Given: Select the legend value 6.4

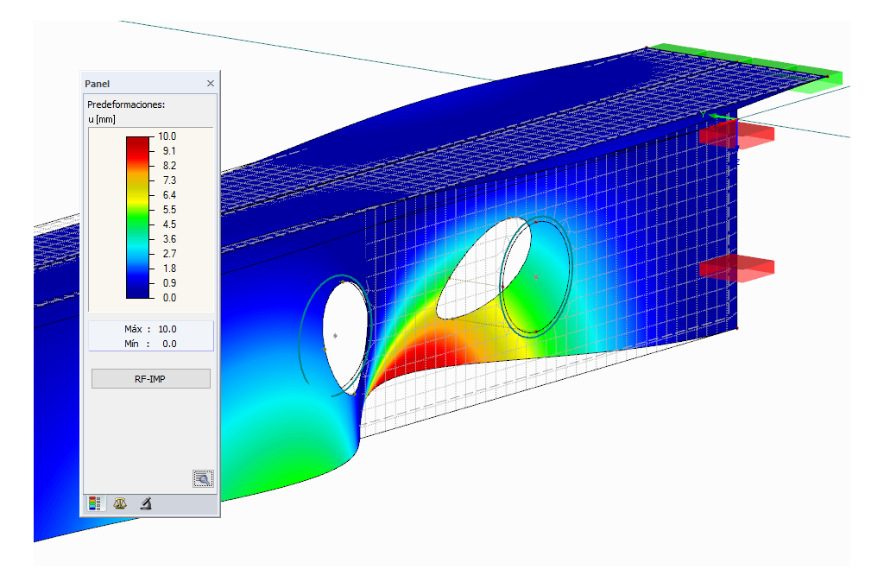Looking at the screenshot, I should pos(169,195).
